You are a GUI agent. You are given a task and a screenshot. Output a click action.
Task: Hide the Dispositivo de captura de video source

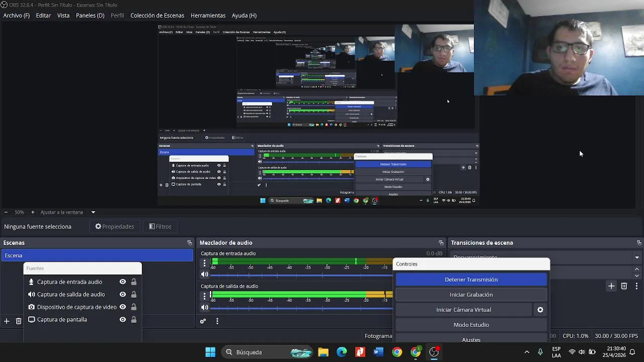(x=122, y=307)
